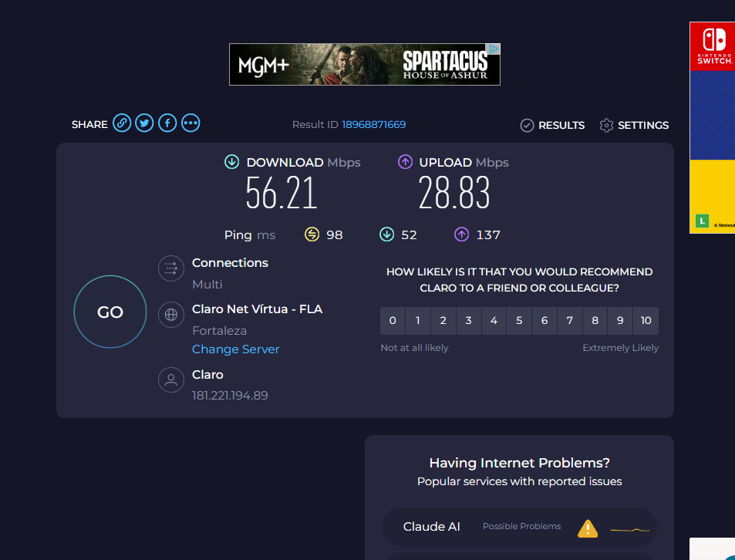Select rating 0 for Not at all likely

point(392,320)
